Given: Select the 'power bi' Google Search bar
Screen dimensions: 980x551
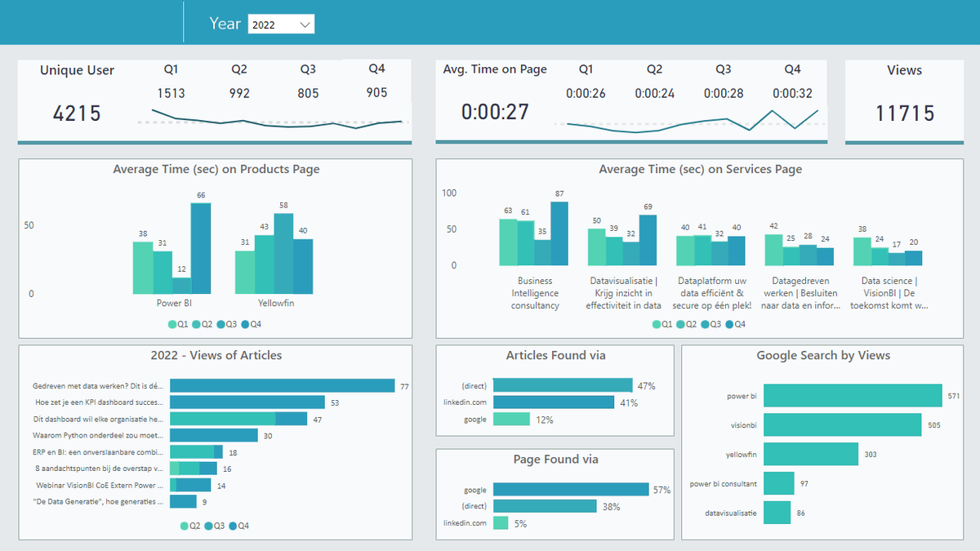Looking at the screenshot, I should [x=853, y=396].
